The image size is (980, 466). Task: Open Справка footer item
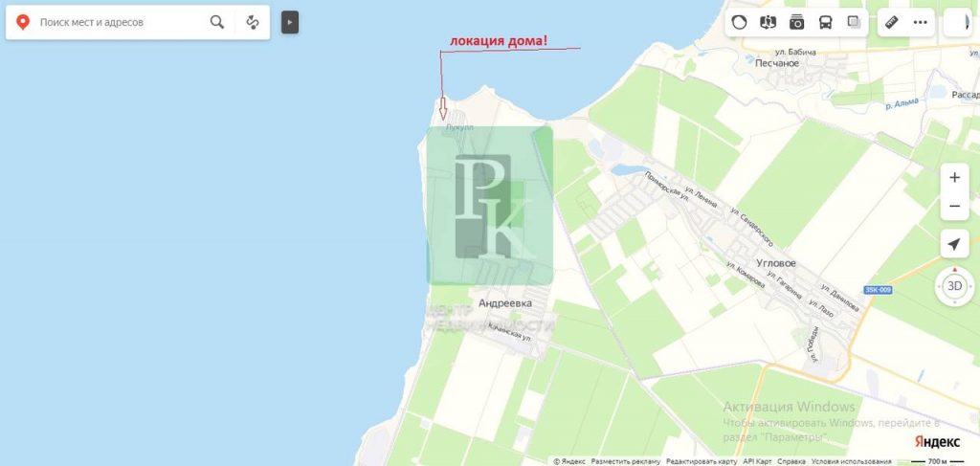tap(791, 461)
